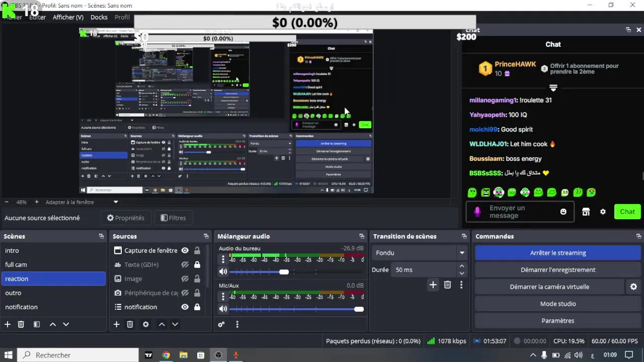Move the selected scene down
The height and width of the screenshot is (362, 644).
click(66, 324)
